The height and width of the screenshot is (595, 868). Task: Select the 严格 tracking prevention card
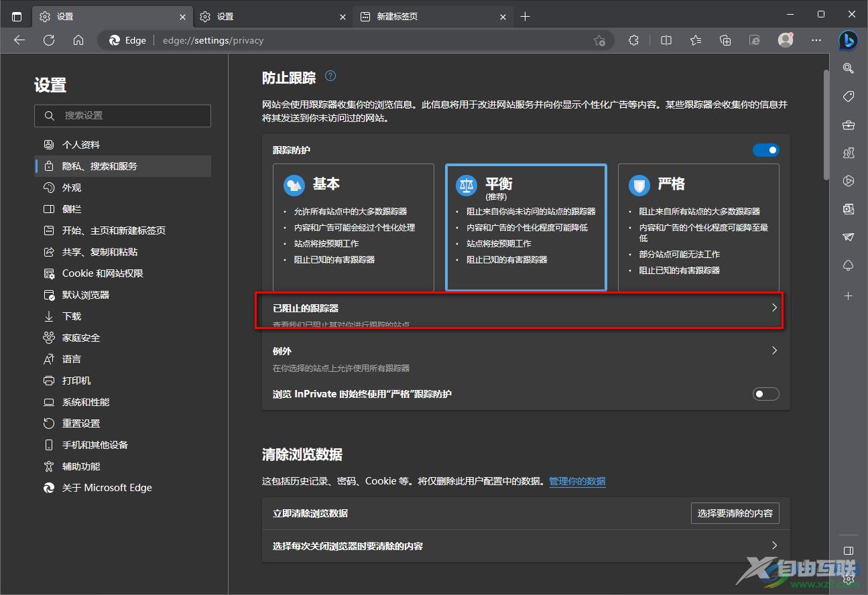coord(698,227)
